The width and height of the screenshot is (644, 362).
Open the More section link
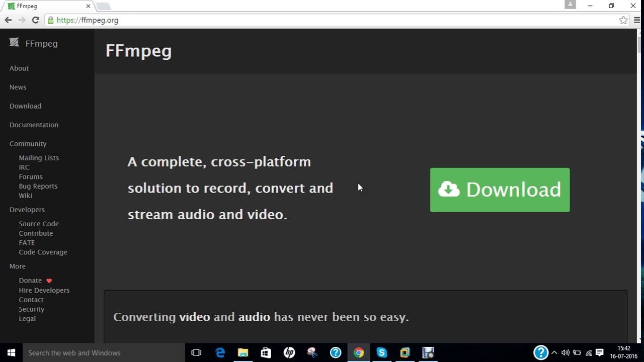[x=17, y=266]
